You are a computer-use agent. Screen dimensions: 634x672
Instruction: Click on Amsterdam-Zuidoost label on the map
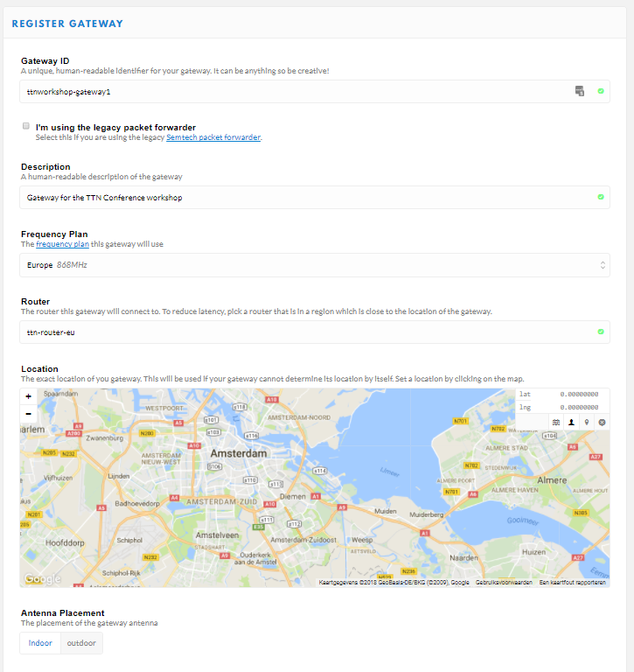pos(303,540)
